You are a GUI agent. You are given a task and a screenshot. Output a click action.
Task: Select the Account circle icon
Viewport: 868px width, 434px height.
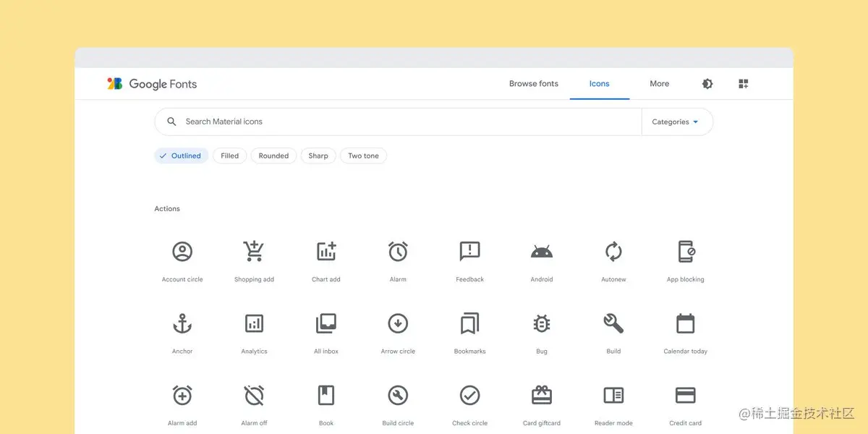[x=182, y=251]
